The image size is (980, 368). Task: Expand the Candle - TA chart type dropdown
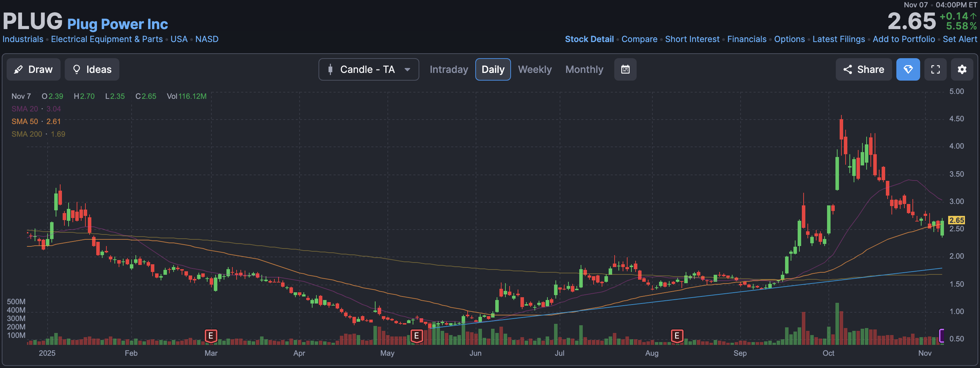click(369, 69)
